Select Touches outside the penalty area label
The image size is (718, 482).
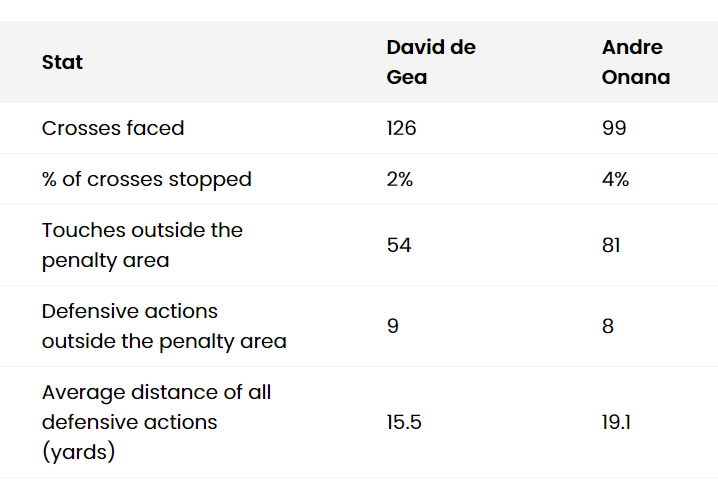tap(142, 245)
